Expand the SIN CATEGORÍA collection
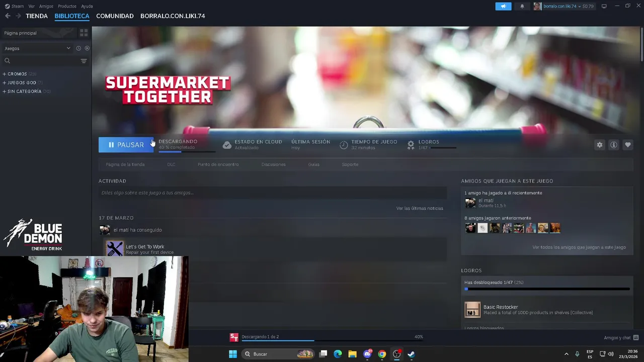 click(x=5, y=92)
